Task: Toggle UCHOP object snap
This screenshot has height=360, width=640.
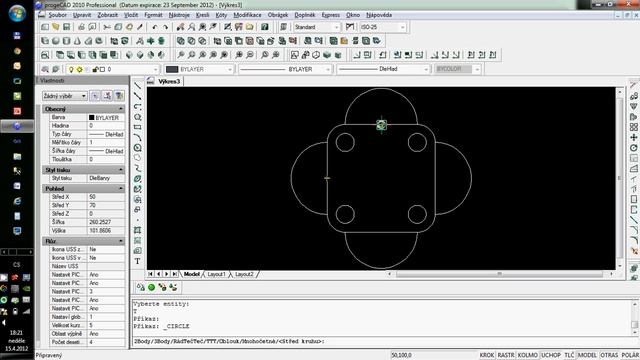Action: click(551, 355)
